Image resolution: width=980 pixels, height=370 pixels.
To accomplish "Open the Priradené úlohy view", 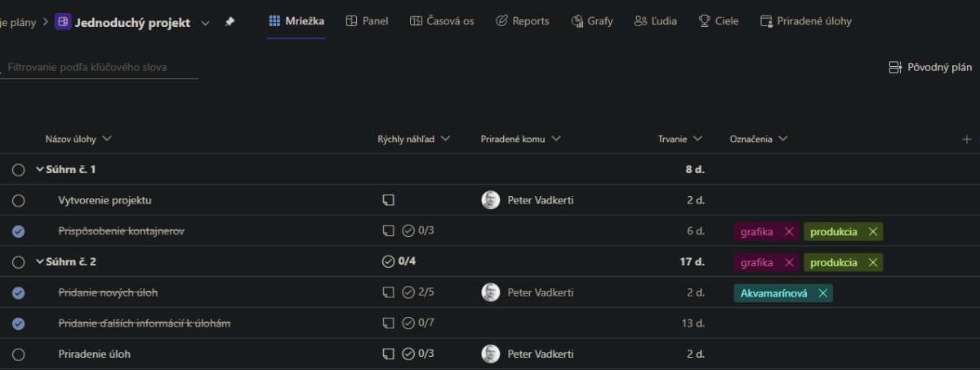I will pos(806,21).
